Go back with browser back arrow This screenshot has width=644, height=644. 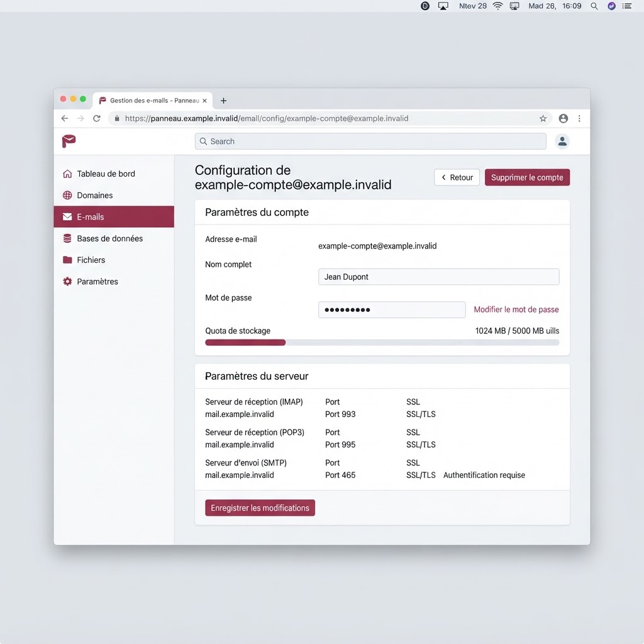(x=65, y=119)
